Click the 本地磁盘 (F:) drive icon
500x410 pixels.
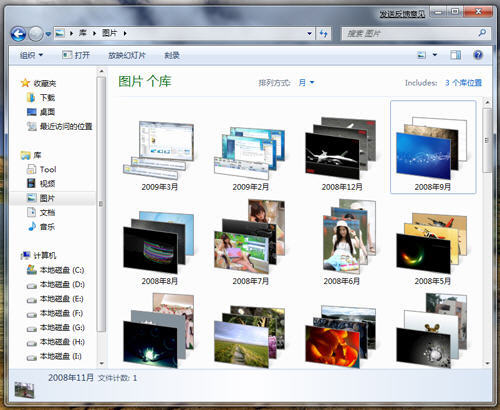(x=32, y=314)
